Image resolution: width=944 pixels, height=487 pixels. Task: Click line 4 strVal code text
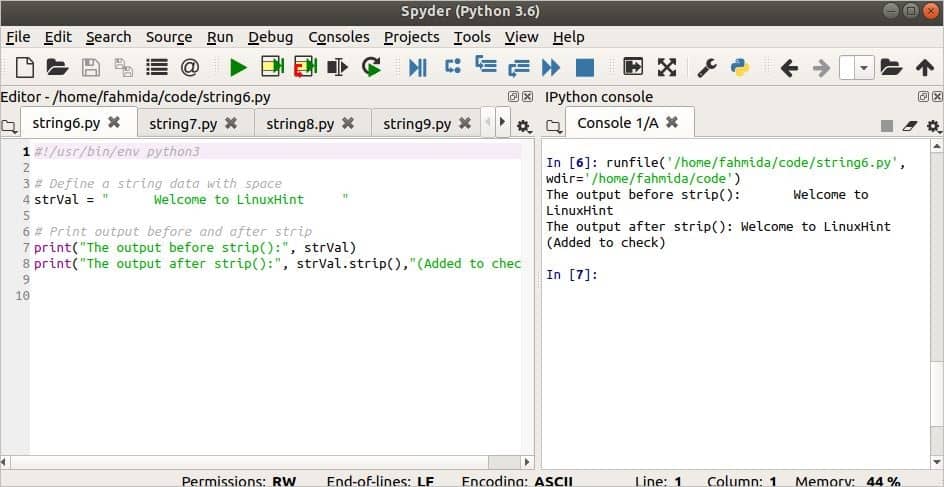pos(191,199)
